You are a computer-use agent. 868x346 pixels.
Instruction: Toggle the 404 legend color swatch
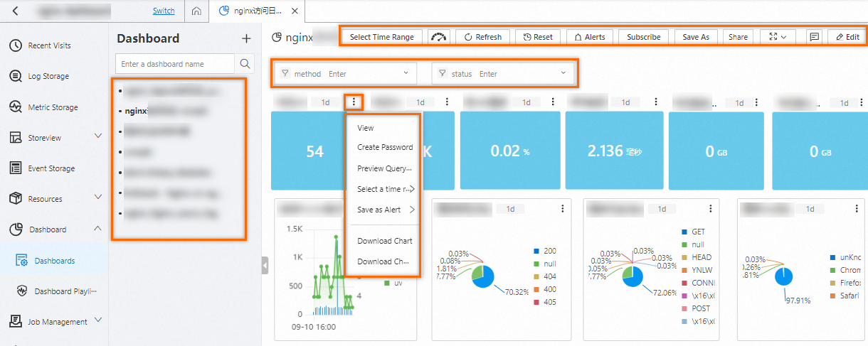point(535,276)
